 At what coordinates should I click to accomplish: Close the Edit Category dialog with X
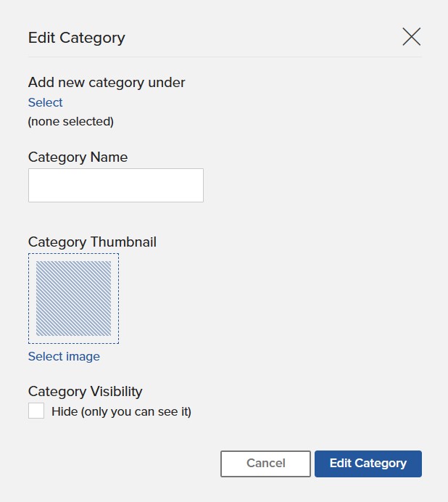point(411,37)
